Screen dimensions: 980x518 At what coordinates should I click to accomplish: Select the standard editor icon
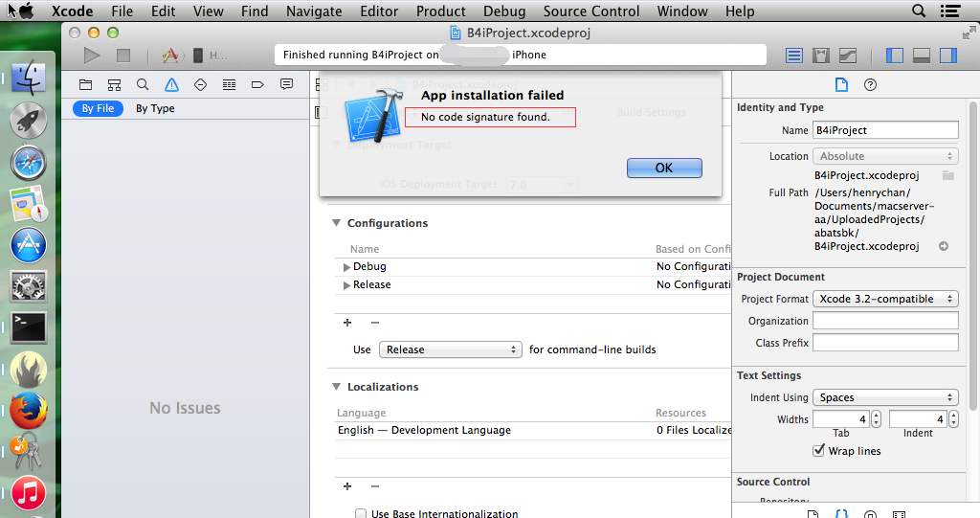click(794, 56)
